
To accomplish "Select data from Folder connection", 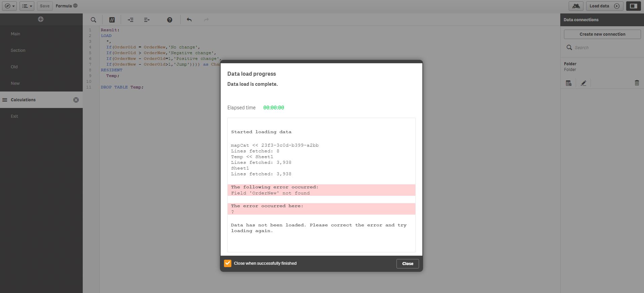I will [x=569, y=83].
